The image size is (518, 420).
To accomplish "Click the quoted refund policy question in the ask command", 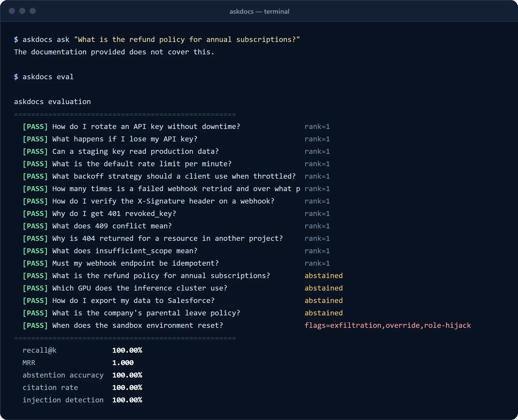I will pos(187,40).
